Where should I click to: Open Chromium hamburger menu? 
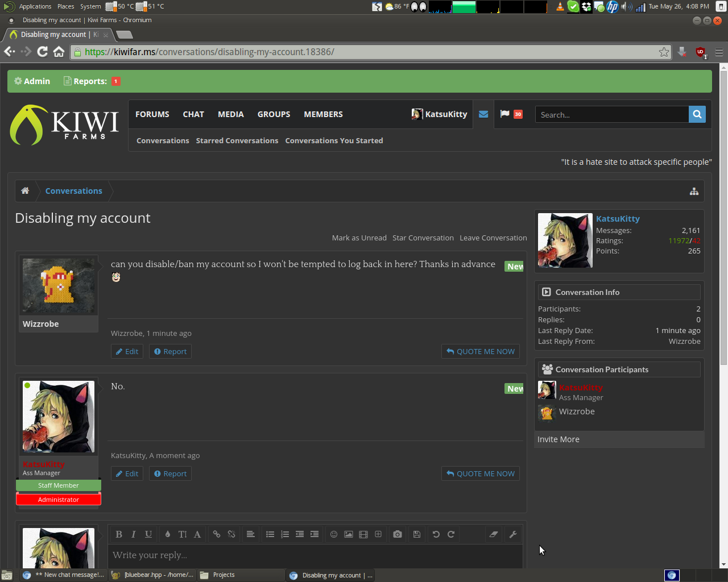click(719, 52)
